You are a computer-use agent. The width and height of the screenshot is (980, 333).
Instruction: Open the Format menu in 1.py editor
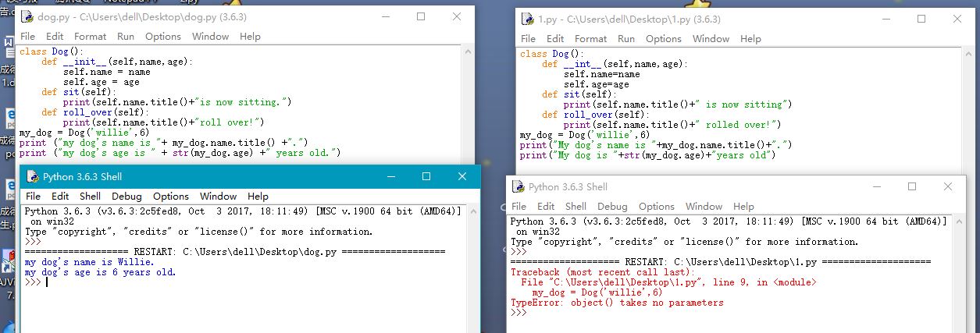tap(590, 39)
